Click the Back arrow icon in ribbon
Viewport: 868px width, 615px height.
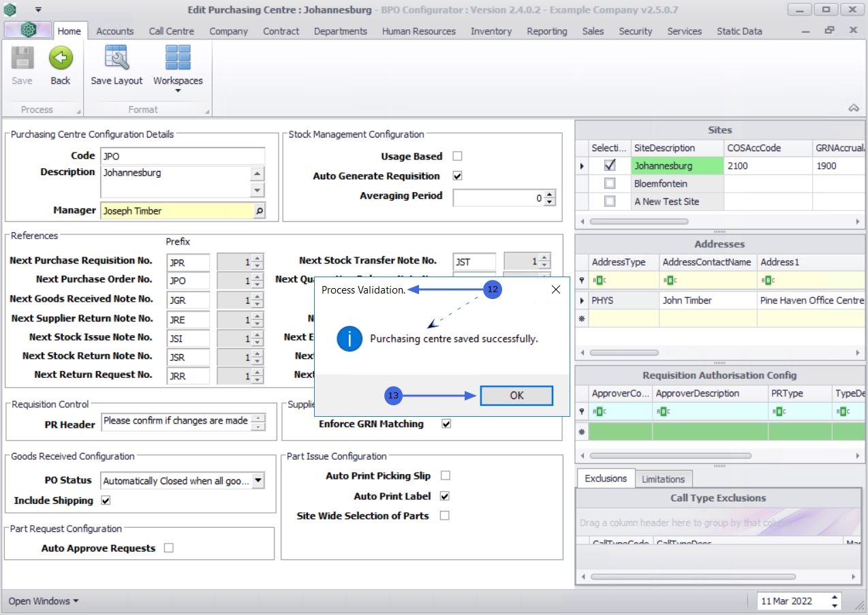coord(61,59)
